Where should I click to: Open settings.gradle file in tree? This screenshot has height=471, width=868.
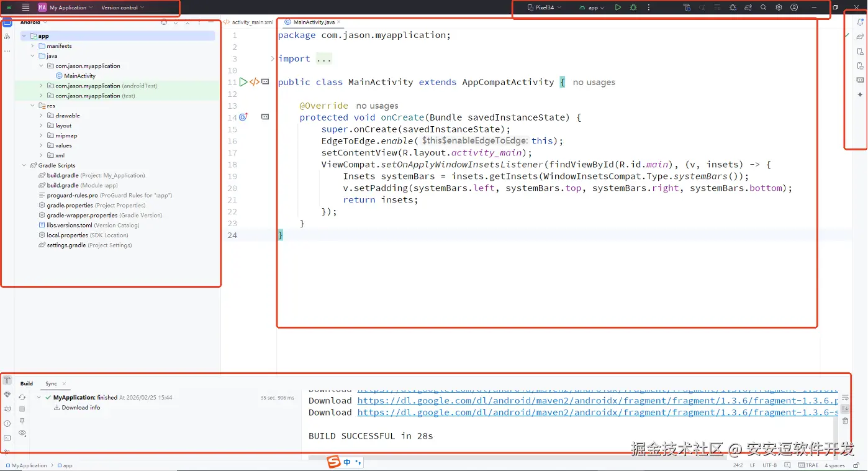[x=85, y=245]
